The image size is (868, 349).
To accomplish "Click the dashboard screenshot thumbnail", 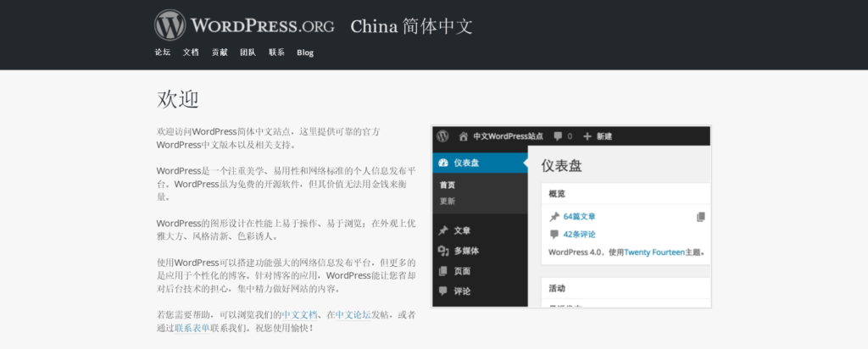I will click(571, 216).
